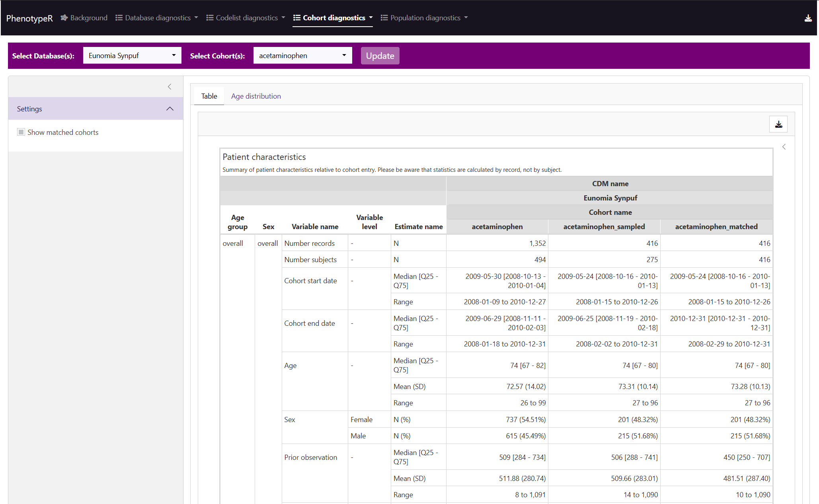Viewport: 819px width, 504px height.
Task: Open the acetaminophen cohort dropdown
Action: tap(302, 56)
